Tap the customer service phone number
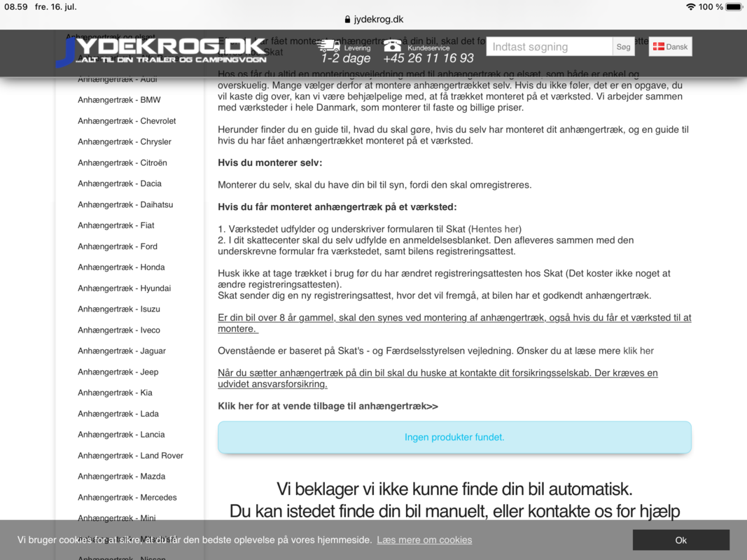 428,59
